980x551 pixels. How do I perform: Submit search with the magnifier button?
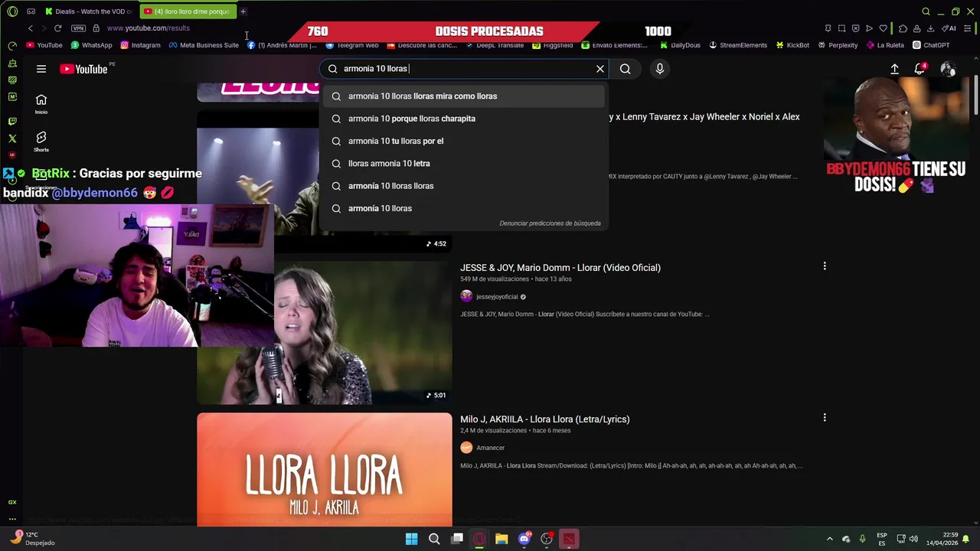(626, 69)
